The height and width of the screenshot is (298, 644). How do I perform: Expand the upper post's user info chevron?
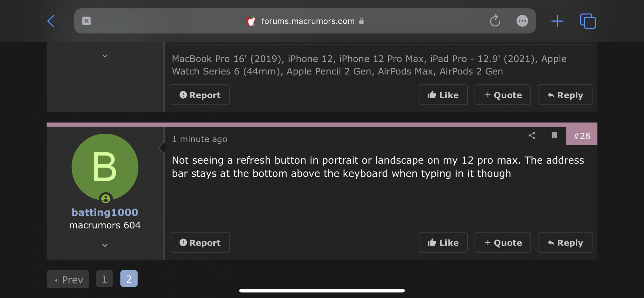(x=105, y=56)
